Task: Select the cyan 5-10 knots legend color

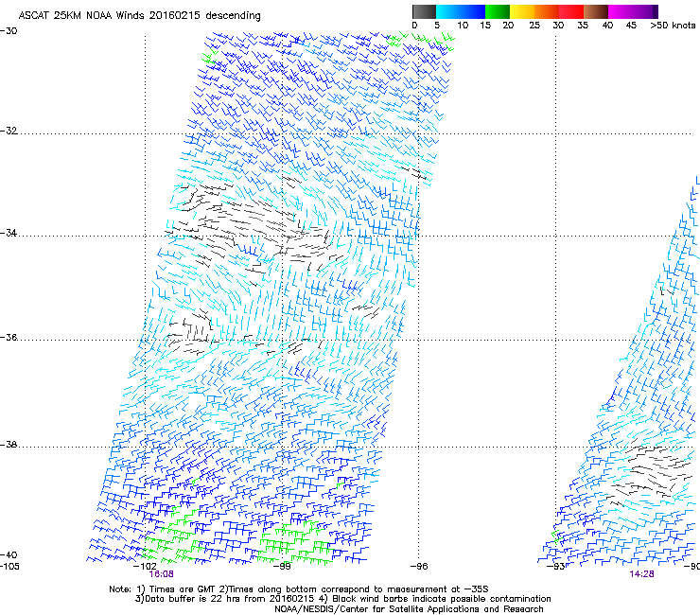Action: tap(449, 11)
